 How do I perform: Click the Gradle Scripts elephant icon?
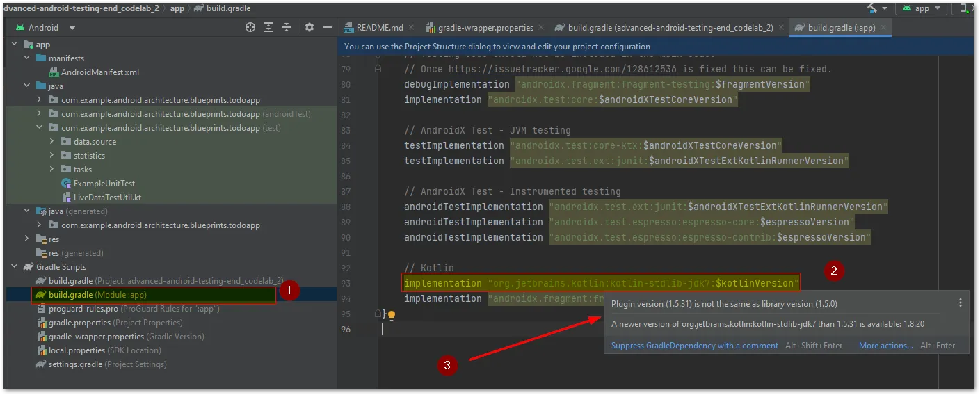[28, 266]
